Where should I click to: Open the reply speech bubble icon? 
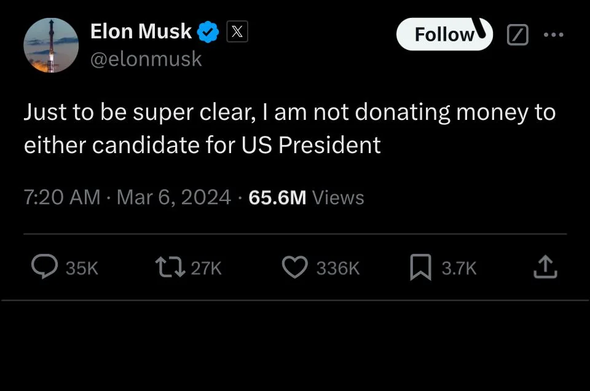[44, 267]
